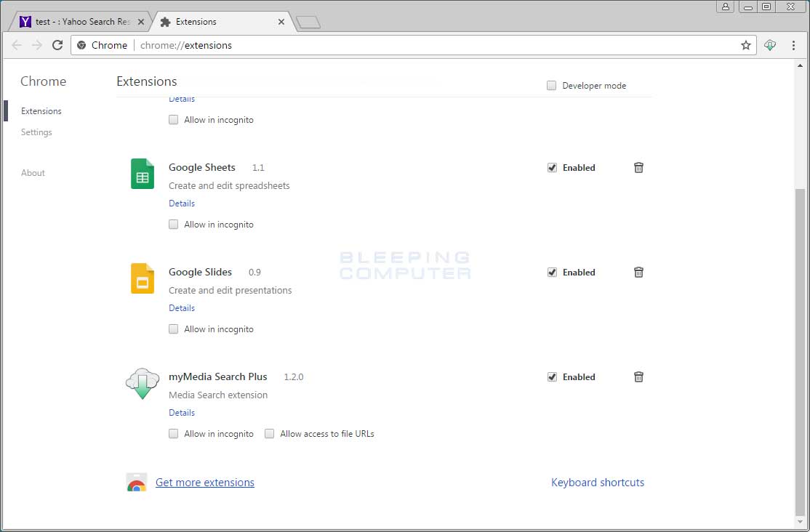This screenshot has width=810, height=532.
Task: Disable the Google Slides extension
Action: pyautogui.click(x=552, y=272)
